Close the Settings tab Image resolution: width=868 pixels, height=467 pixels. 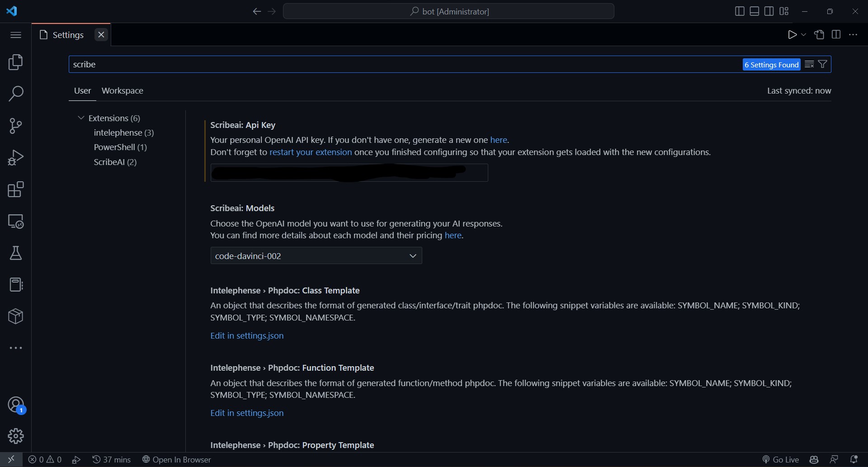click(101, 35)
